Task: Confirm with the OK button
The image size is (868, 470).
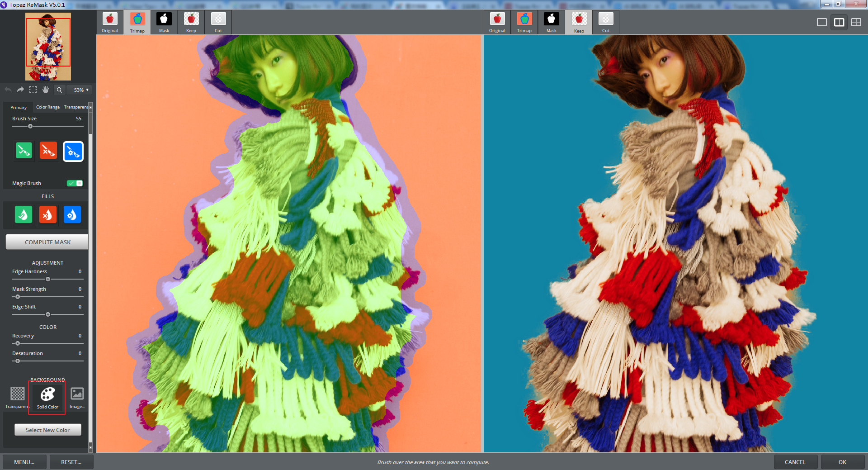Action: tap(842, 462)
